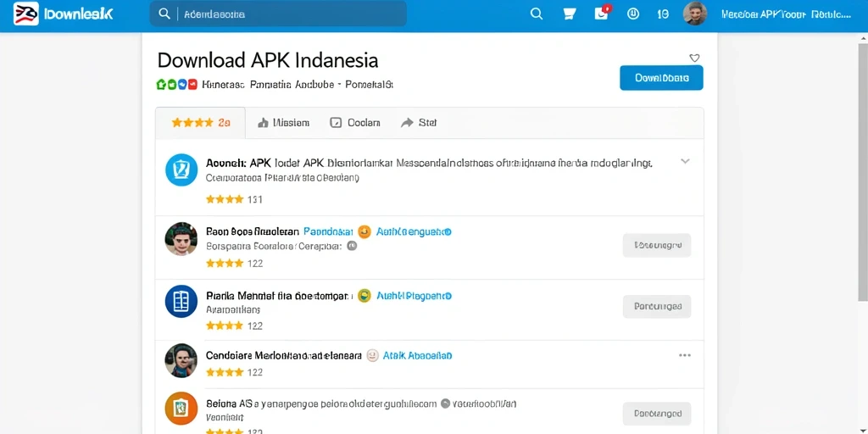The height and width of the screenshot is (434, 868).
Task: Click the magnifier icon inside search box
Action: pyautogui.click(x=164, y=14)
